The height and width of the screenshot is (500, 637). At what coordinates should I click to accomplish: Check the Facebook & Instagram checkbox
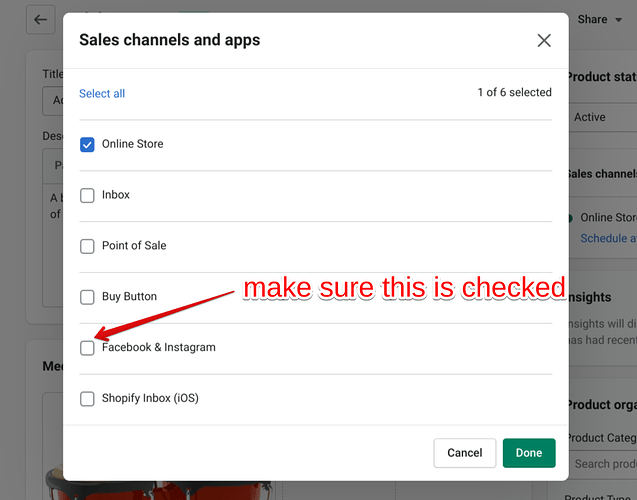(x=87, y=348)
